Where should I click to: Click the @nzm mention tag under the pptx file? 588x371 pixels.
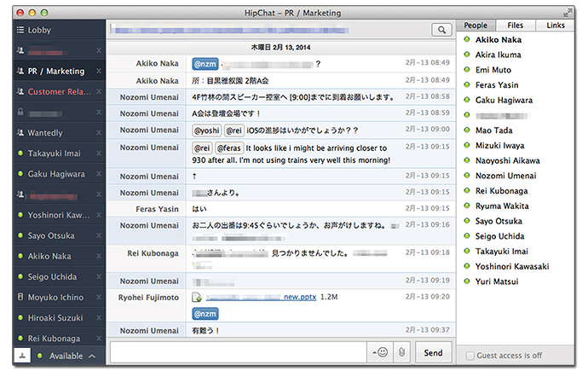(205, 314)
